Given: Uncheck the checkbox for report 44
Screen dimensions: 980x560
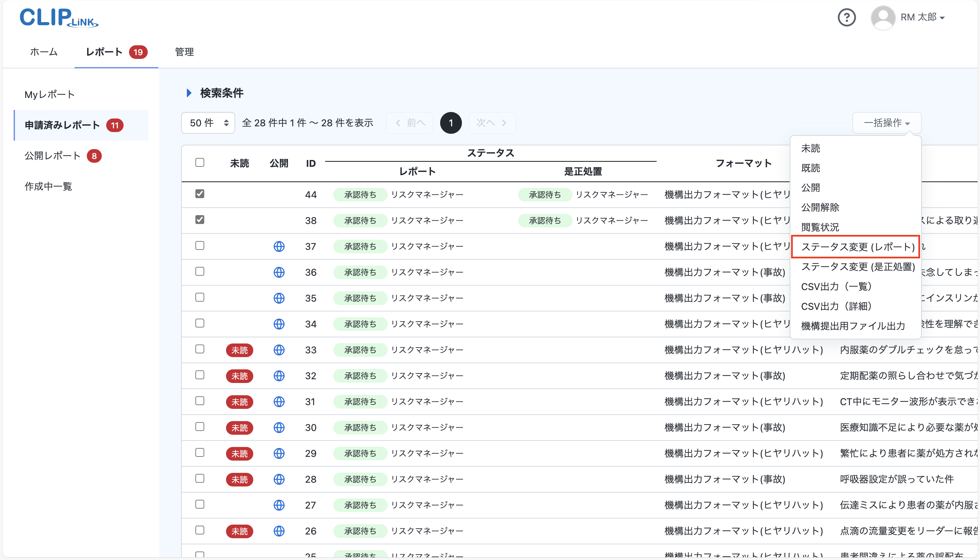Looking at the screenshot, I should pyautogui.click(x=199, y=194).
